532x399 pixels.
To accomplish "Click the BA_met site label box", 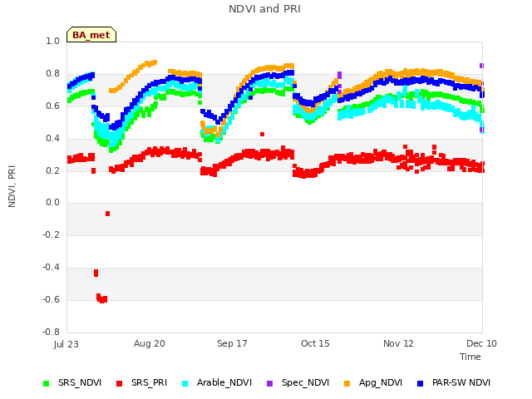I will [x=91, y=35].
